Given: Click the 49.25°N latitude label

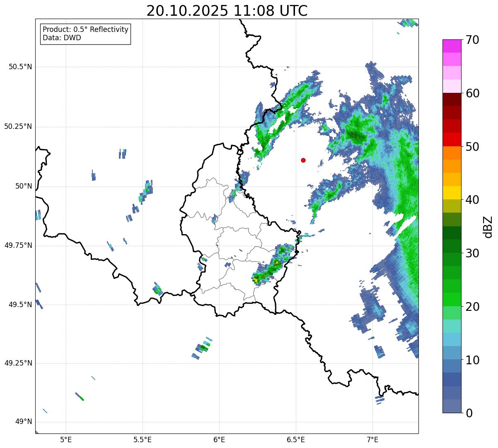Looking at the screenshot, I should [x=18, y=363].
